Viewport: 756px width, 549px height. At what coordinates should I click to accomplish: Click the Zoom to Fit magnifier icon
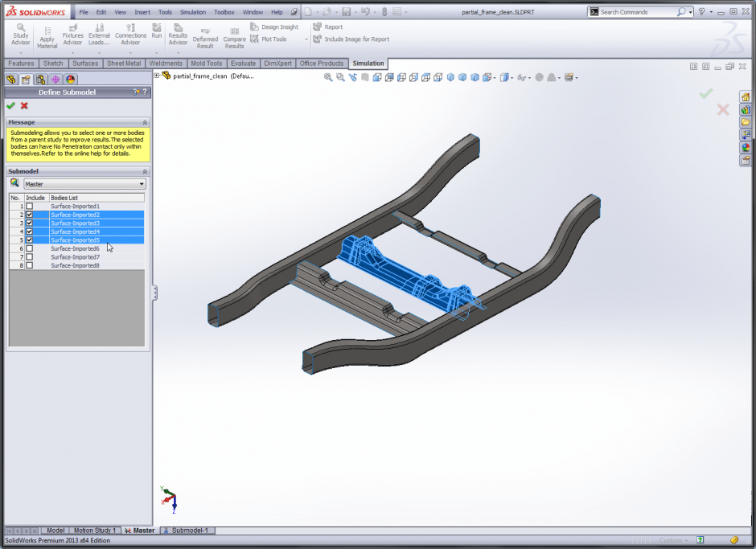328,77
